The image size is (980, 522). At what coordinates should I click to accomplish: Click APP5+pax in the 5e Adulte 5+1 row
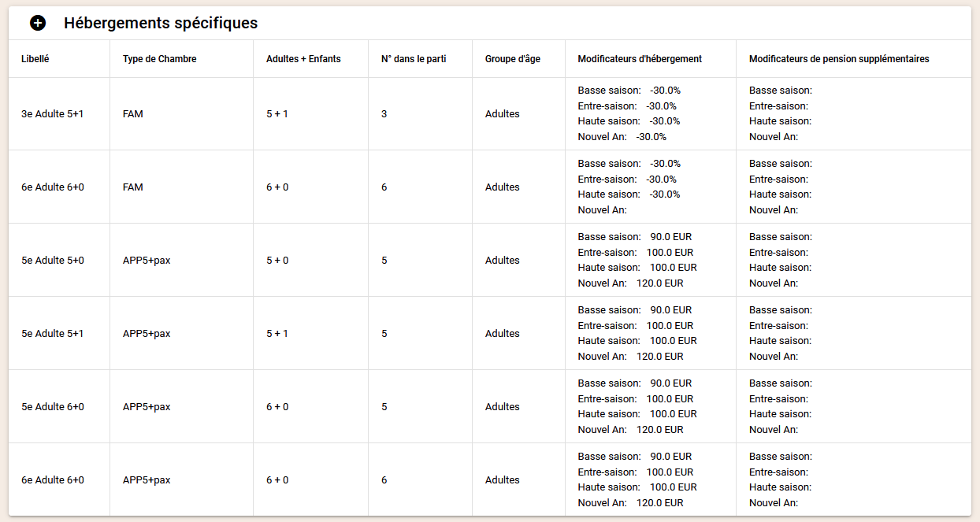pyautogui.click(x=147, y=334)
